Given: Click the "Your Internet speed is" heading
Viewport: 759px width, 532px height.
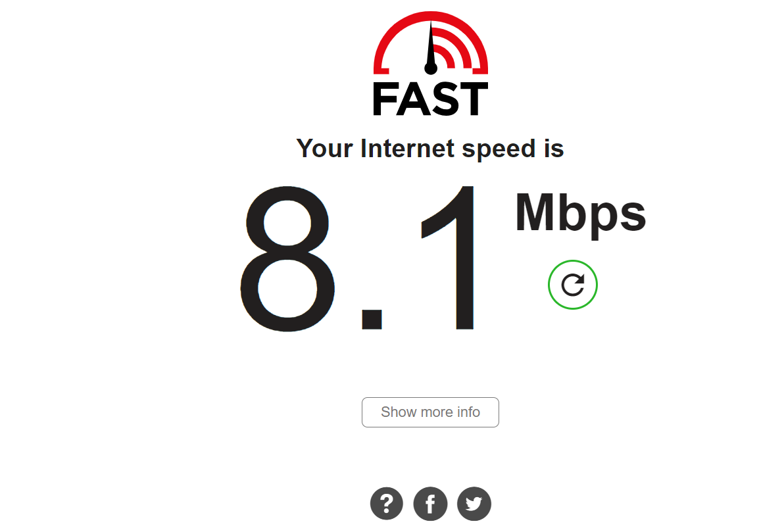Looking at the screenshot, I should point(430,149).
